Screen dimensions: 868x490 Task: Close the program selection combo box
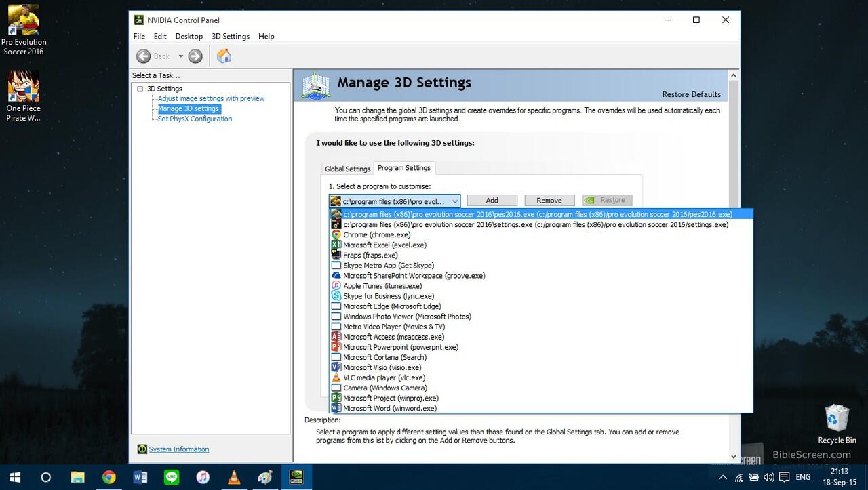click(x=454, y=201)
